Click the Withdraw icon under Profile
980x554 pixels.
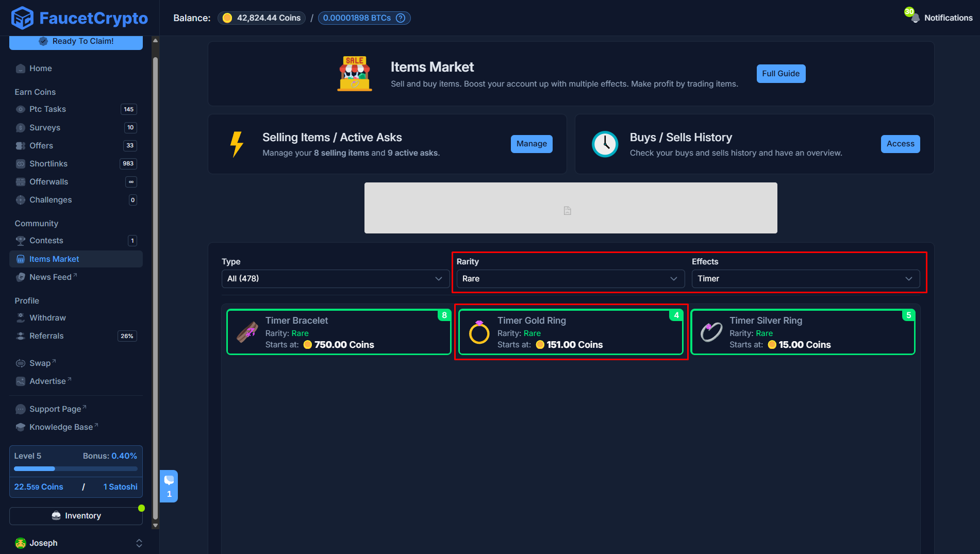[20, 318]
